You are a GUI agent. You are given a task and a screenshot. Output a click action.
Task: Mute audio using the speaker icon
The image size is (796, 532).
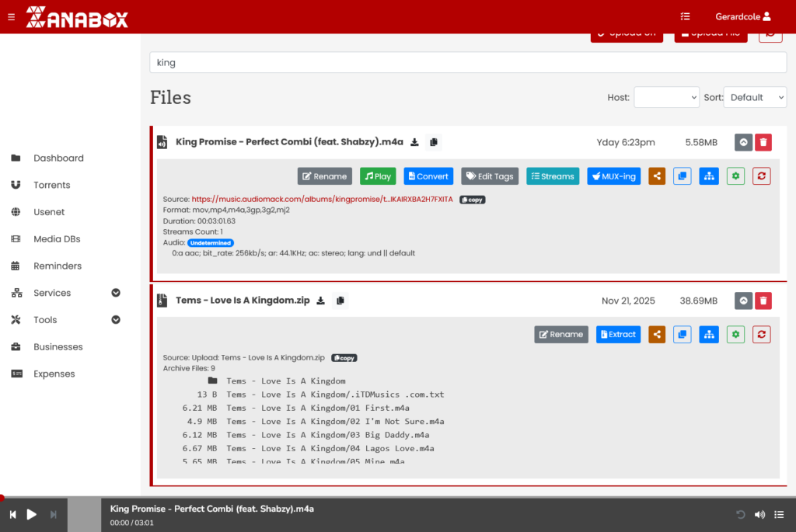[759, 514]
